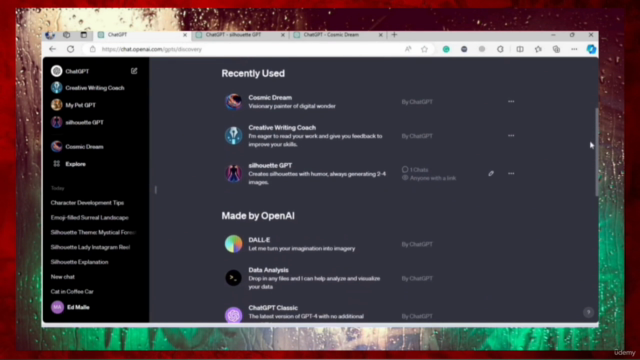Open My Pet GPT from sidebar
This screenshot has height=360, width=640.
pyautogui.click(x=80, y=105)
